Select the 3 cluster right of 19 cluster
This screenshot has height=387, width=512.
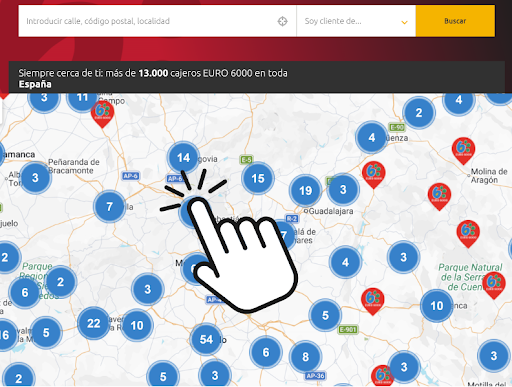[343, 189]
